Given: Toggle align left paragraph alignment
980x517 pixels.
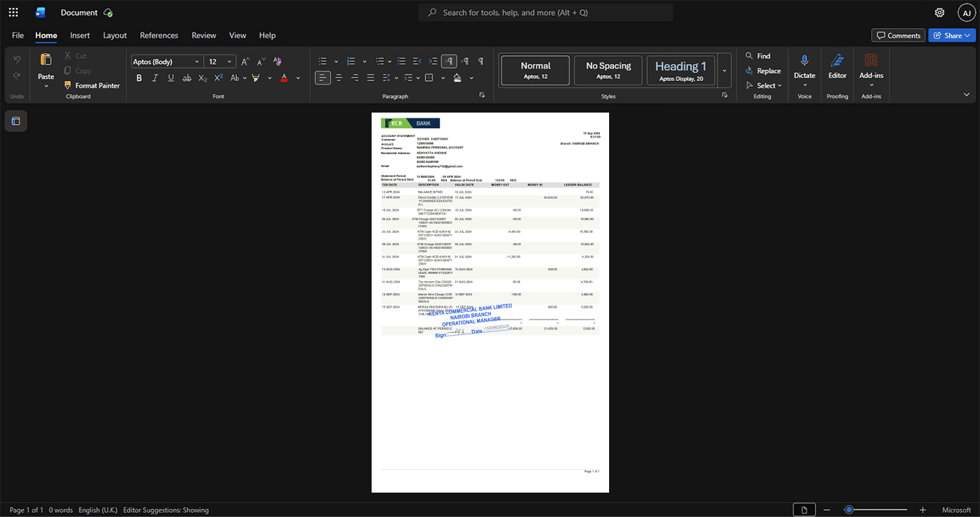Looking at the screenshot, I should pyautogui.click(x=323, y=78).
